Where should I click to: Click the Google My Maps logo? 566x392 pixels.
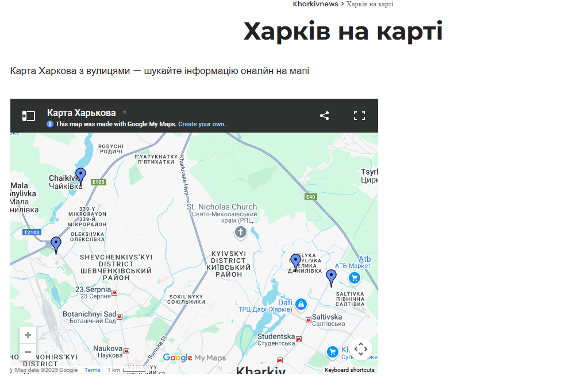tap(194, 358)
